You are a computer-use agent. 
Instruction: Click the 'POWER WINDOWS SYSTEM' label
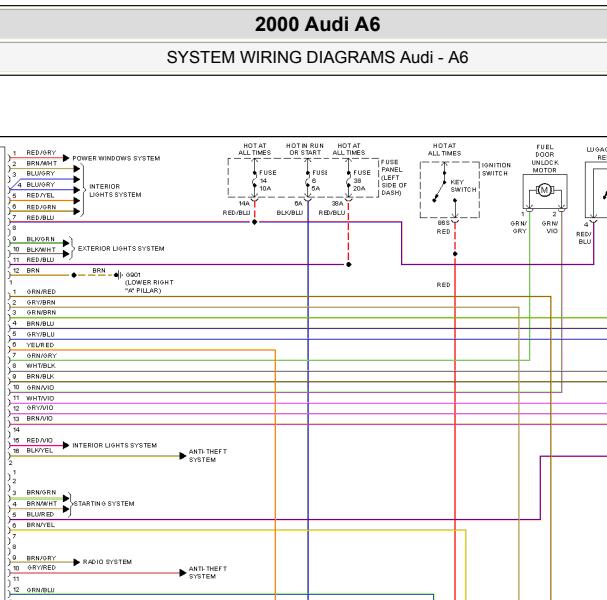coord(116,158)
